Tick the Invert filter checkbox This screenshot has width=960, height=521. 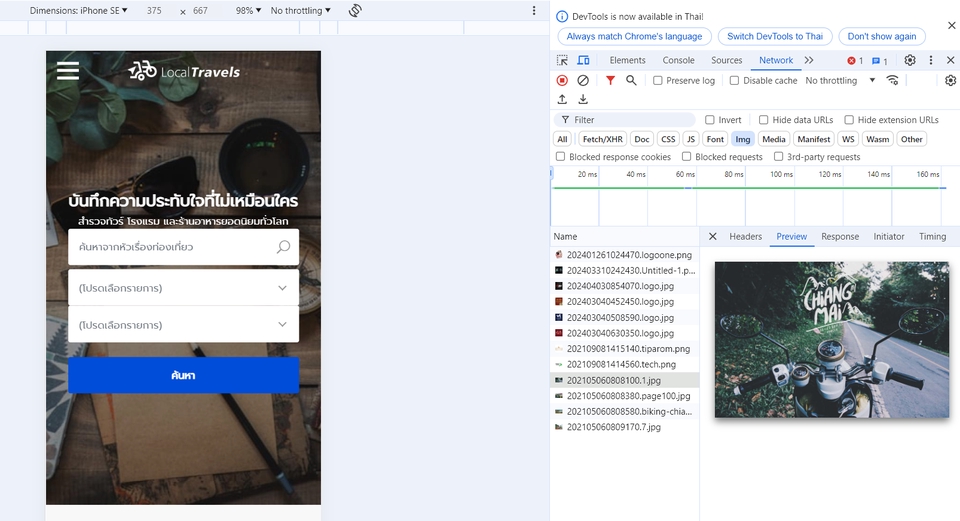(710, 119)
